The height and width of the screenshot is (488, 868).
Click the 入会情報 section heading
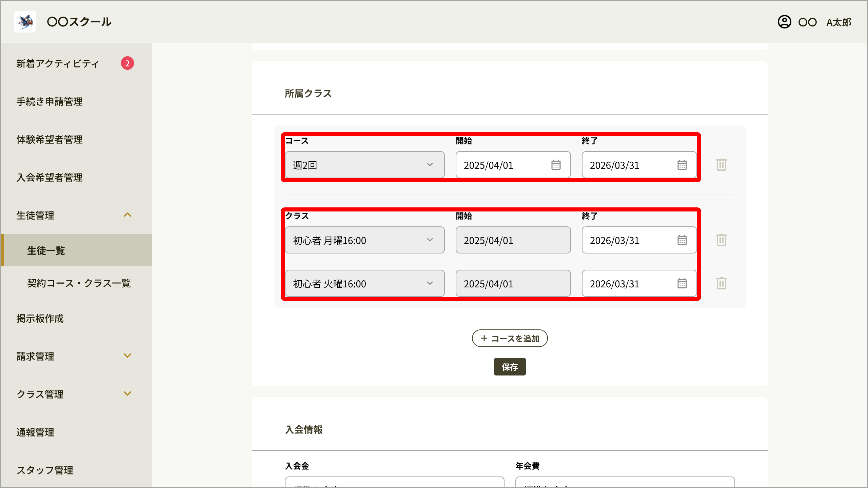[x=304, y=430]
